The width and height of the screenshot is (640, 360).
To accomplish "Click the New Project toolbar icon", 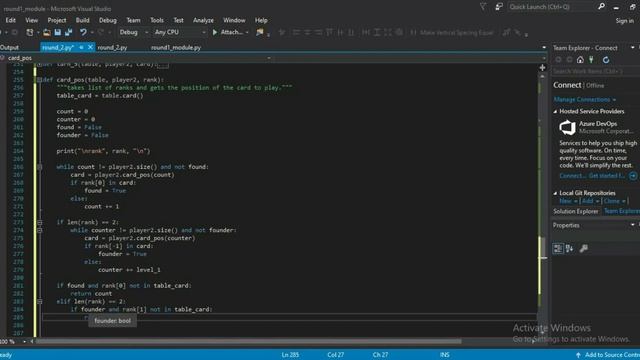I will [x=30, y=32].
